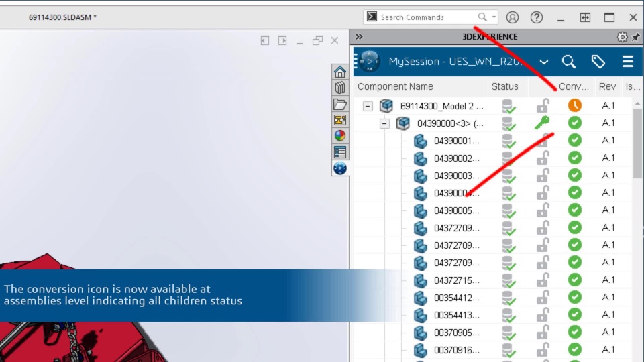Screen dimensions: 644x362
Task: Click the status icon for 04372715
Action: 509,281
